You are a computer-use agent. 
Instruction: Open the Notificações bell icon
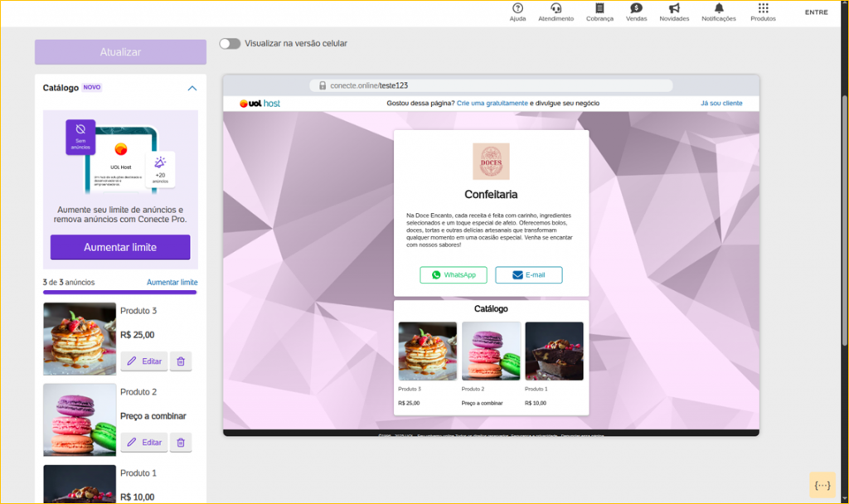click(x=719, y=8)
